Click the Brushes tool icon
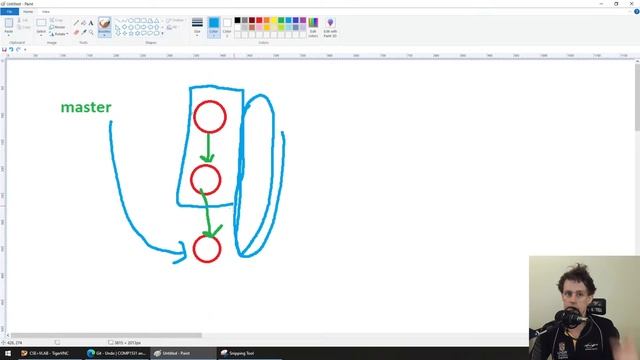This screenshot has width=640, height=360. pos(104,24)
